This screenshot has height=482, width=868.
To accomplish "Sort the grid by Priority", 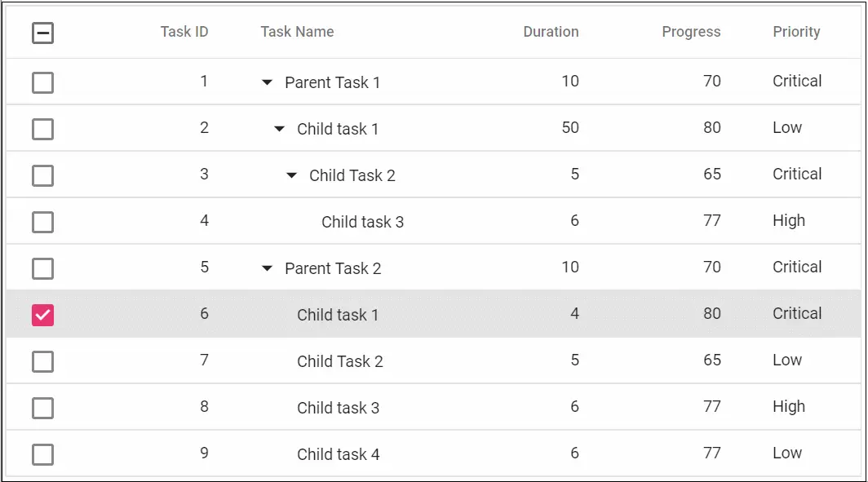I will [x=796, y=32].
